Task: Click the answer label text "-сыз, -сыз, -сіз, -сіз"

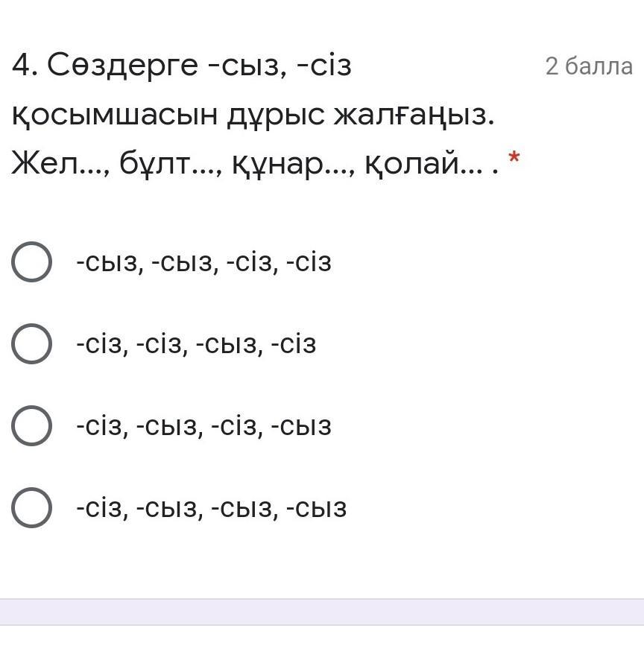Action: 203,262
